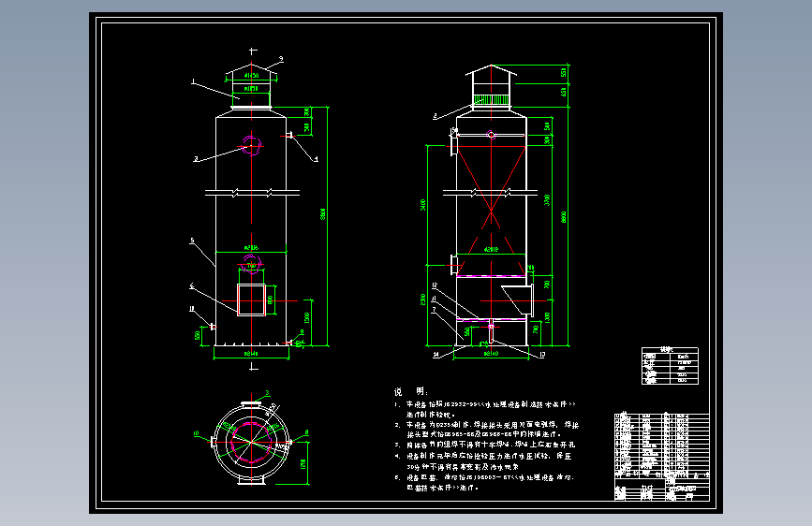Select the 800 dimension beside the square manhole
This screenshot has width=812, height=526.
(x=270, y=300)
